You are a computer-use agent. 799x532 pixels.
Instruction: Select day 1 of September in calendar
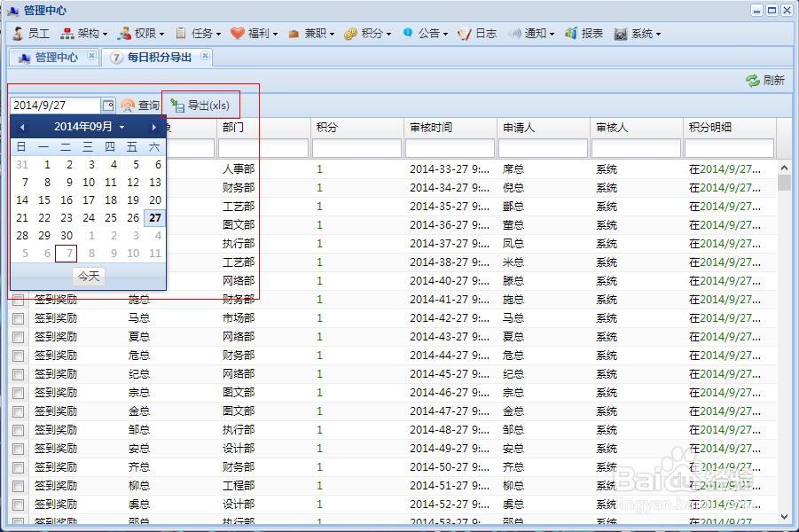coord(47,165)
